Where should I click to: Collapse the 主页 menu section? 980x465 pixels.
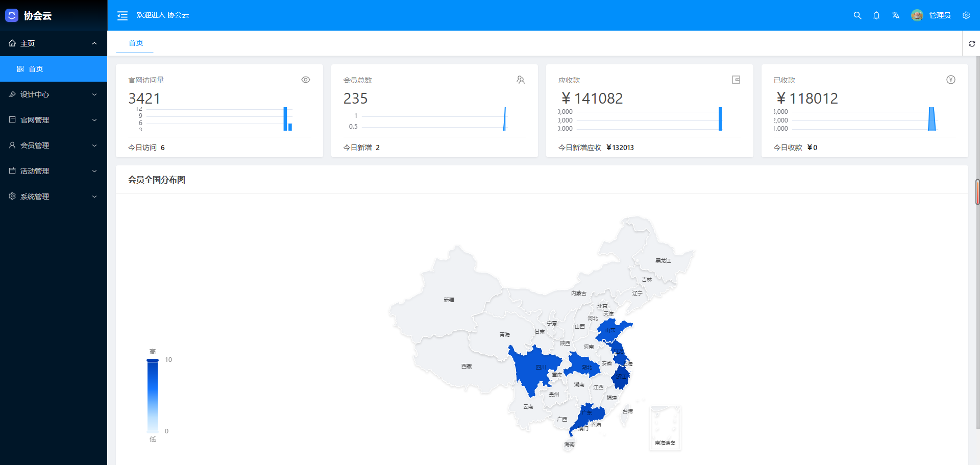(53, 43)
